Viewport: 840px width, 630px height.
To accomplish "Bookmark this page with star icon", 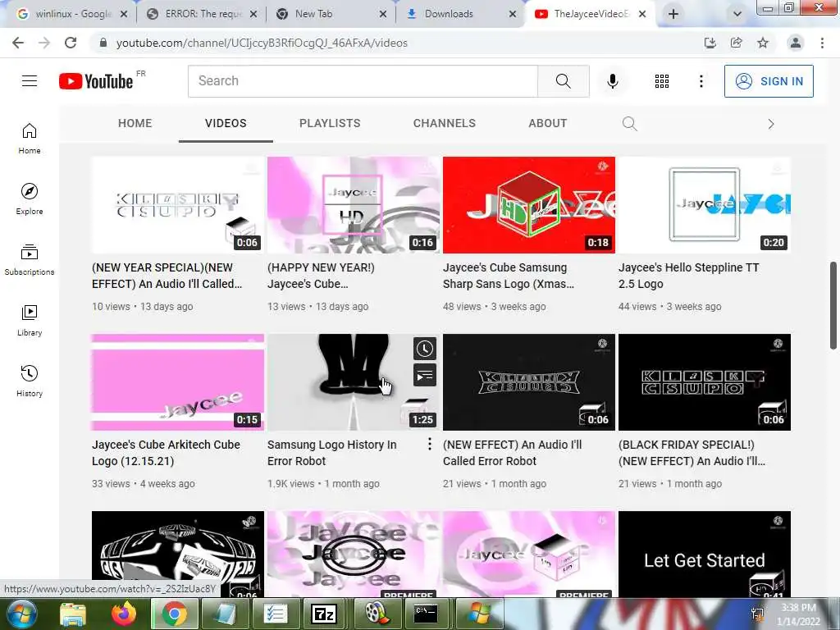I will (x=763, y=43).
